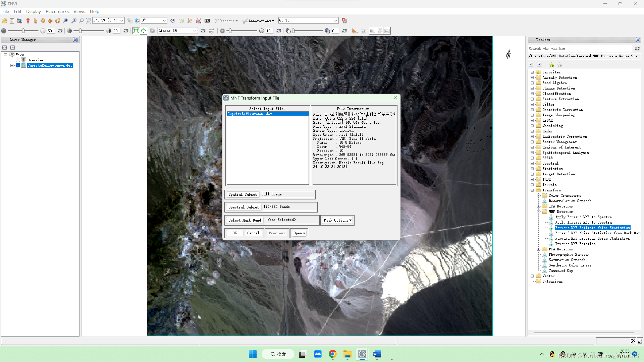Click the Spectral Subset button
This screenshot has height=362, width=644.
click(244, 207)
